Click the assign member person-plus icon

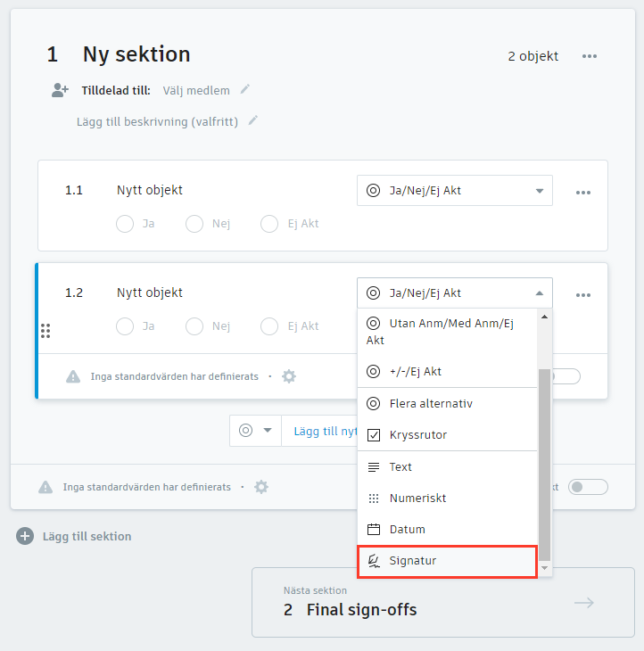[60, 90]
